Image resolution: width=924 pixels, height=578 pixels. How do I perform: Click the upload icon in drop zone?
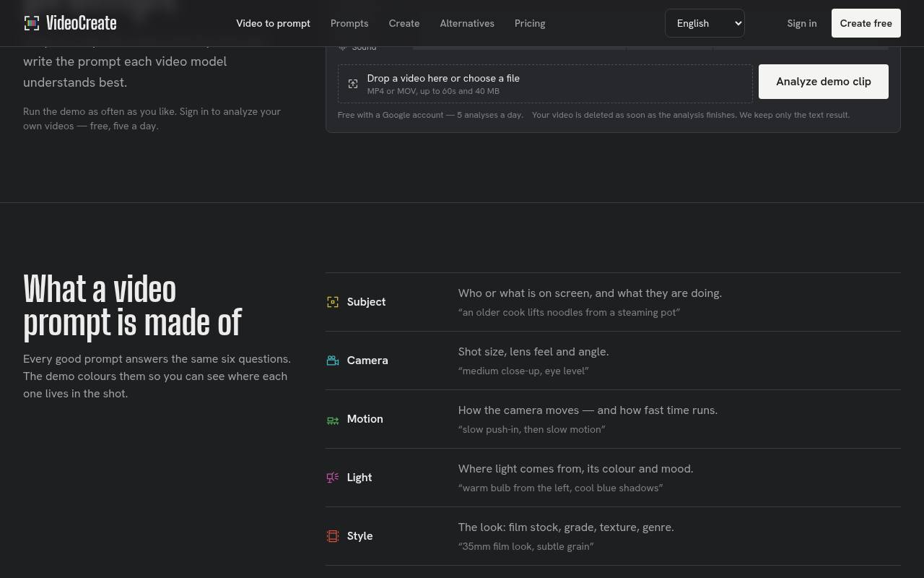(353, 84)
